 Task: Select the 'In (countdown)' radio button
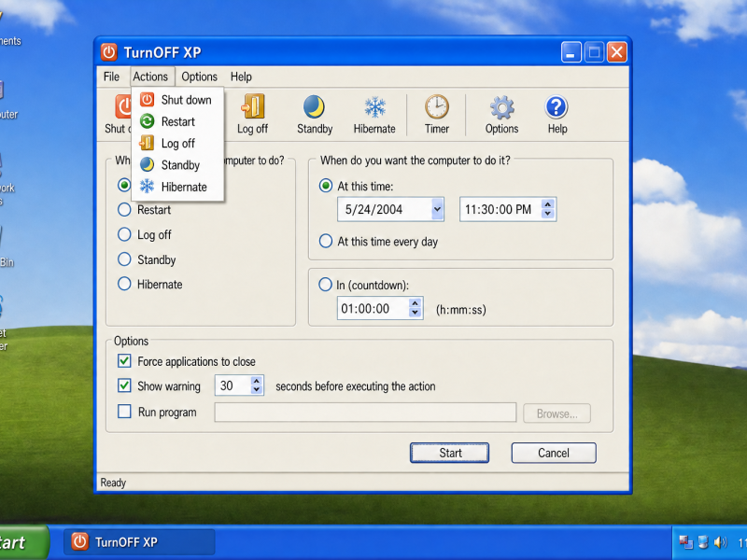coord(325,285)
